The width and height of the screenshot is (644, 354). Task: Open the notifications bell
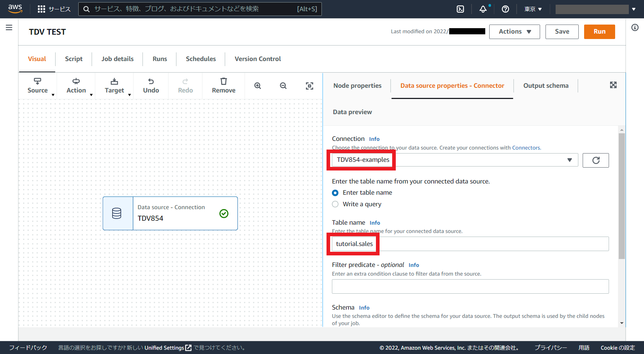click(x=483, y=9)
